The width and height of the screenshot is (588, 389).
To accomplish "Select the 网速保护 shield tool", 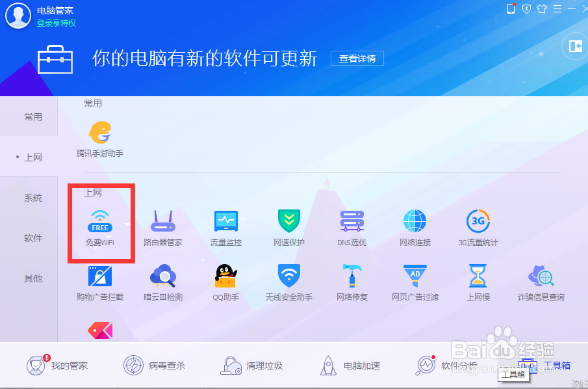I will (288, 224).
